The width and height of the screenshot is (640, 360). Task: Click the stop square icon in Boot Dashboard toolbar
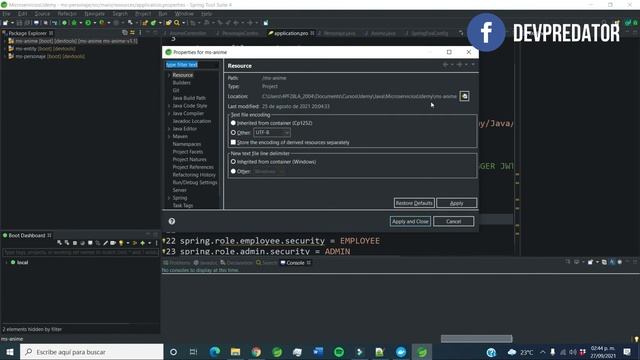click(75, 243)
